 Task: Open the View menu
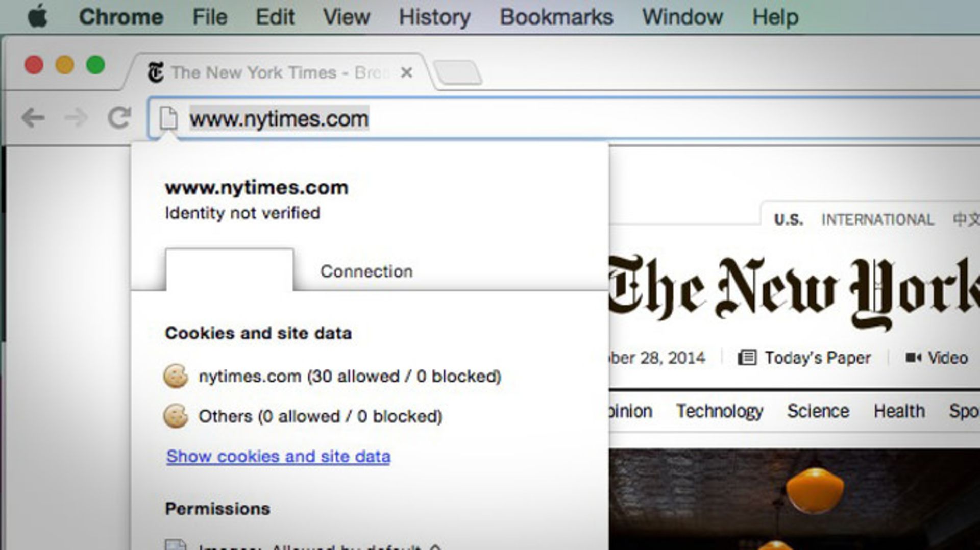[x=346, y=17]
